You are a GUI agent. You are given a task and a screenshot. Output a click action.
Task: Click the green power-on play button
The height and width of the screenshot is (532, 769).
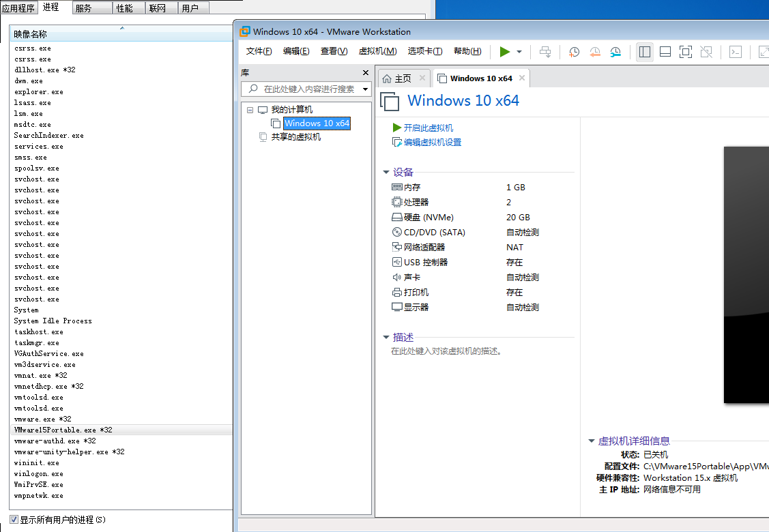(x=504, y=52)
